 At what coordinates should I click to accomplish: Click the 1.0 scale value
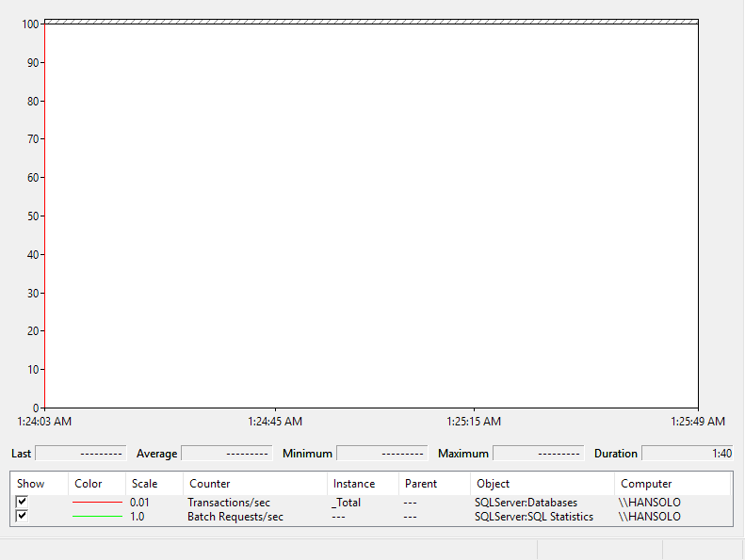click(138, 517)
